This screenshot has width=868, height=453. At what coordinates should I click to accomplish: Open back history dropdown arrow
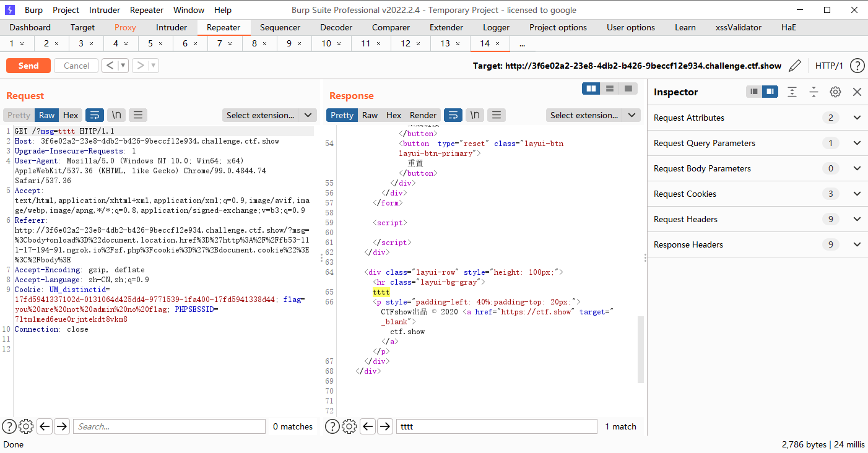pyautogui.click(x=123, y=66)
